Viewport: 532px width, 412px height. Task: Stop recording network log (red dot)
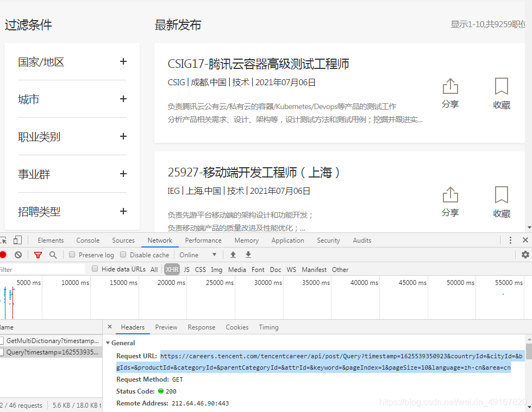[x=3, y=255]
